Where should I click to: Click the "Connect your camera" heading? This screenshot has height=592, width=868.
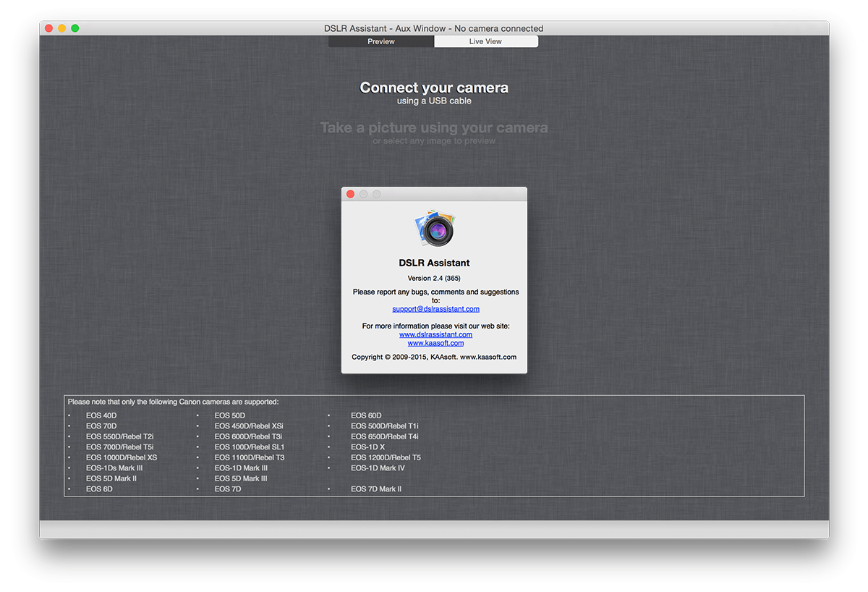tap(434, 88)
